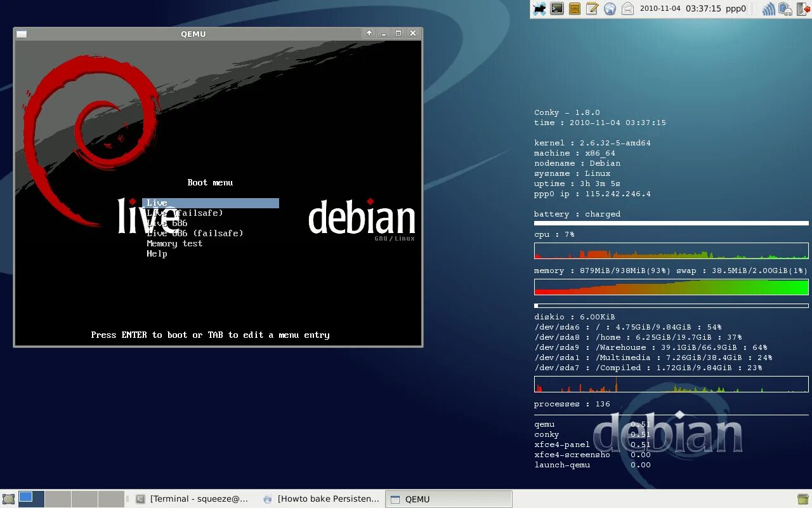Click the processes : 136 line
Image resolution: width=812 pixels, height=508 pixels.
point(572,404)
